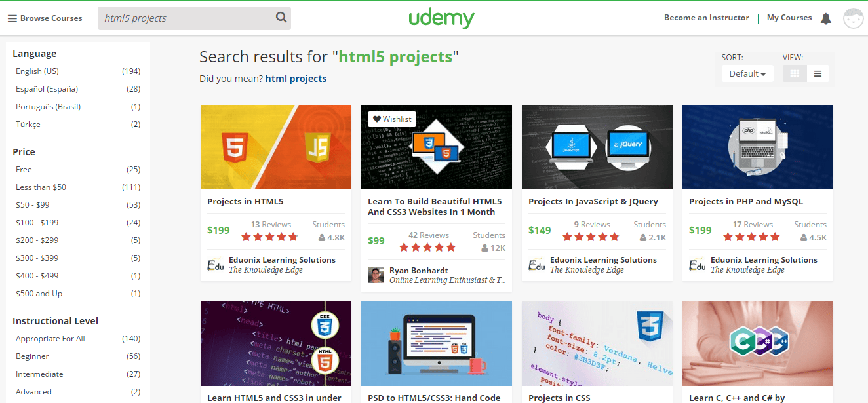Screen dimensions: 868x403
Task: Click the search magnifier icon
Action: pyautogui.click(x=281, y=18)
